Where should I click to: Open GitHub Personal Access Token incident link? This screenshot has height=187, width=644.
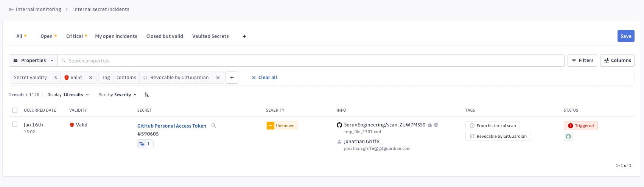(172, 126)
